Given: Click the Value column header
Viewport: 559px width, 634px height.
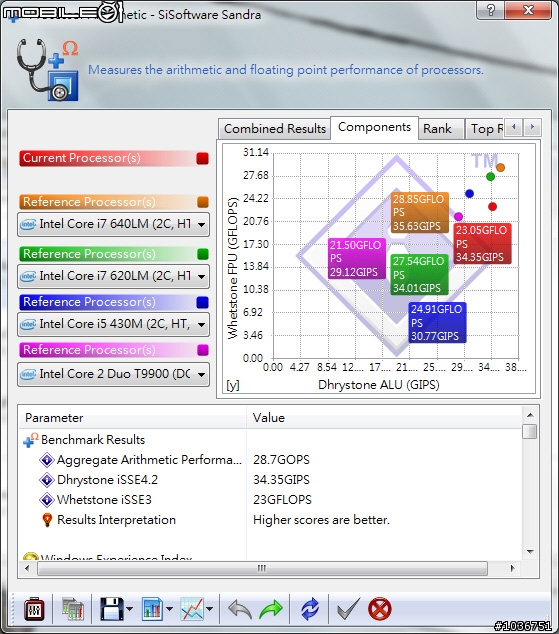Looking at the screenshot, I should (384, 418).
